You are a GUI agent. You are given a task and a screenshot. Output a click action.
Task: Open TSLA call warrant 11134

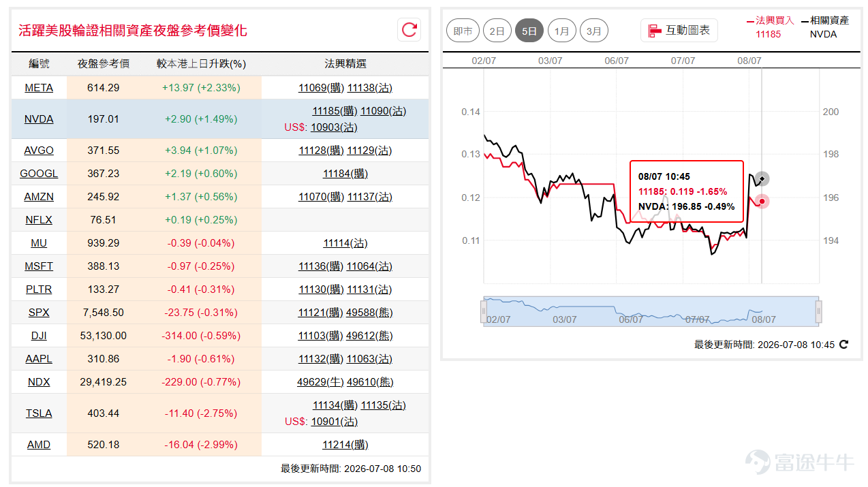click(x=335, y=405)
